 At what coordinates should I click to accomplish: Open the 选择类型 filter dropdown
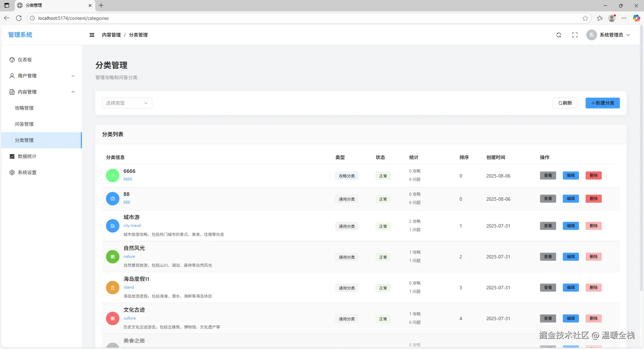click(127, 103)
